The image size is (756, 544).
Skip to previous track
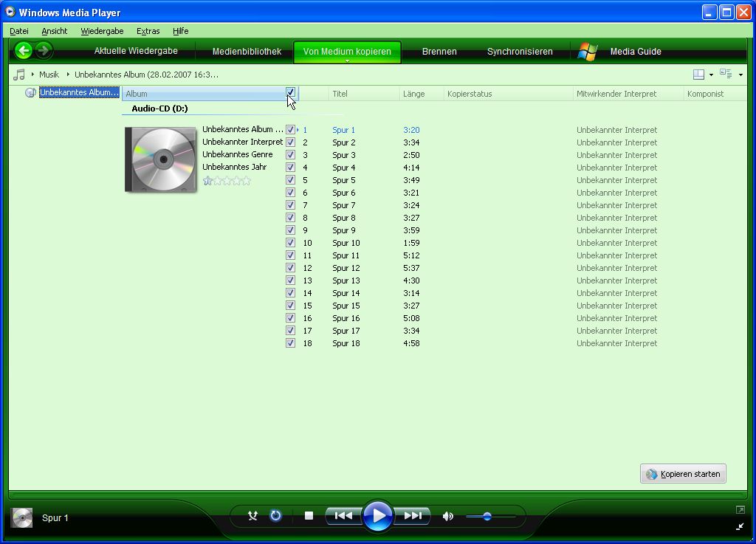[x=343, y=516]
